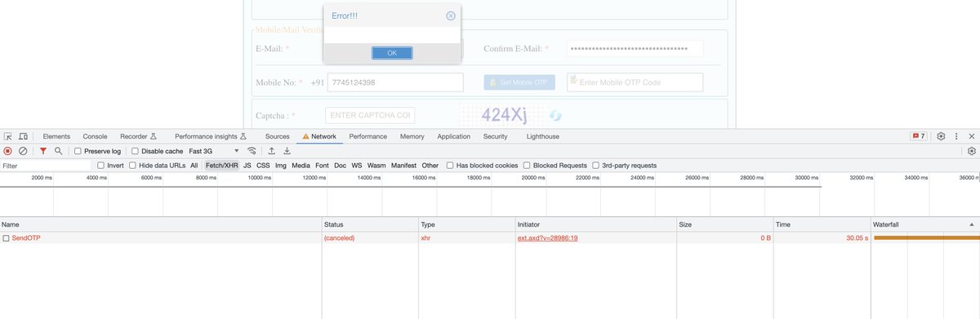The image size is (980, 319).
Task: Open the ext.axd?v=28986:19 initiator link
Action: (x=548, y=238)
